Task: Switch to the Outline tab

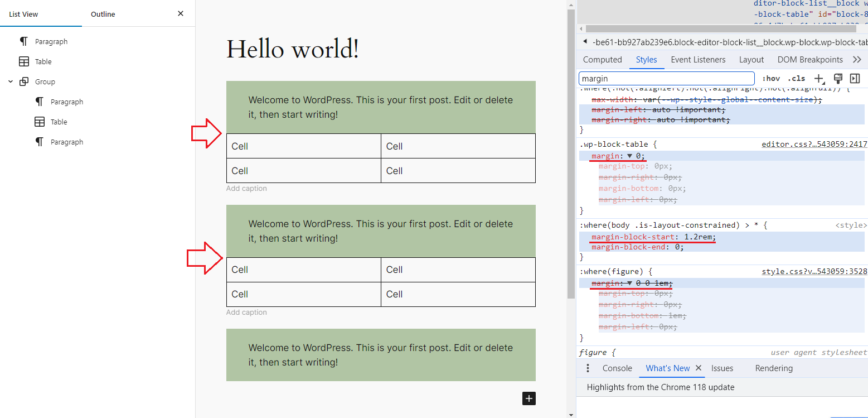Action: click(x=103, y=14)
